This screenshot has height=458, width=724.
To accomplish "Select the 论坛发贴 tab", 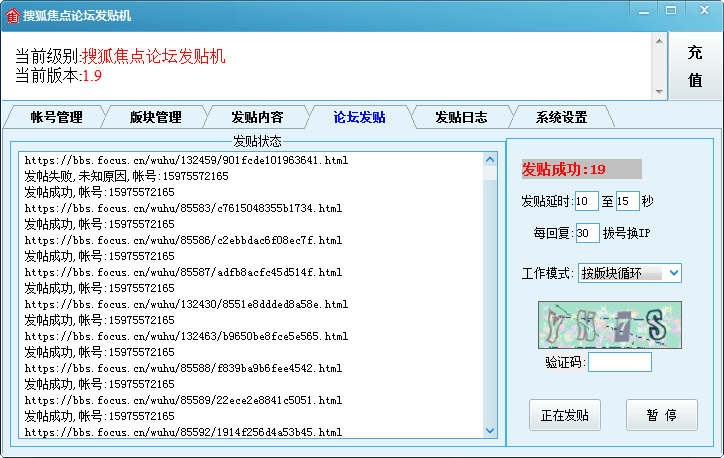I will [x=359, y=117].
